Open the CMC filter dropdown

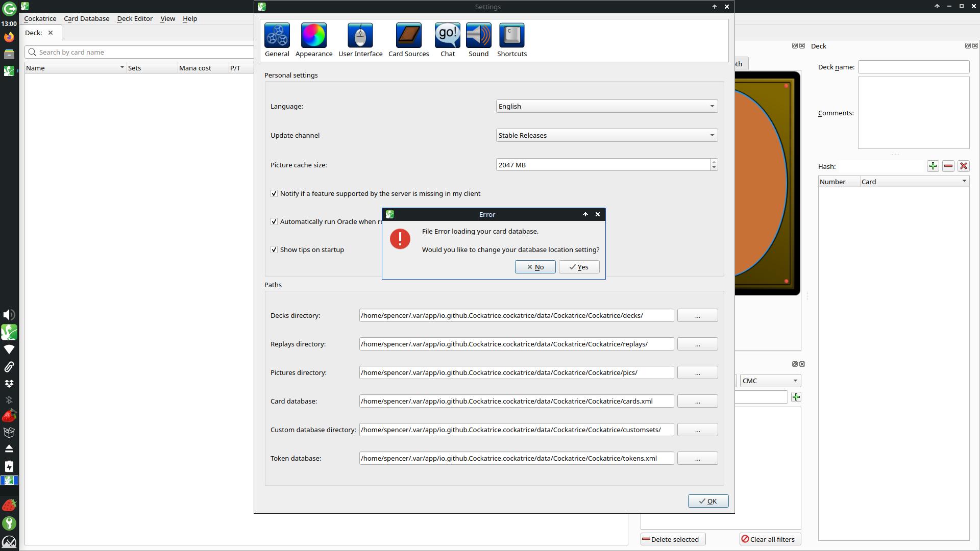pos(770,381)
